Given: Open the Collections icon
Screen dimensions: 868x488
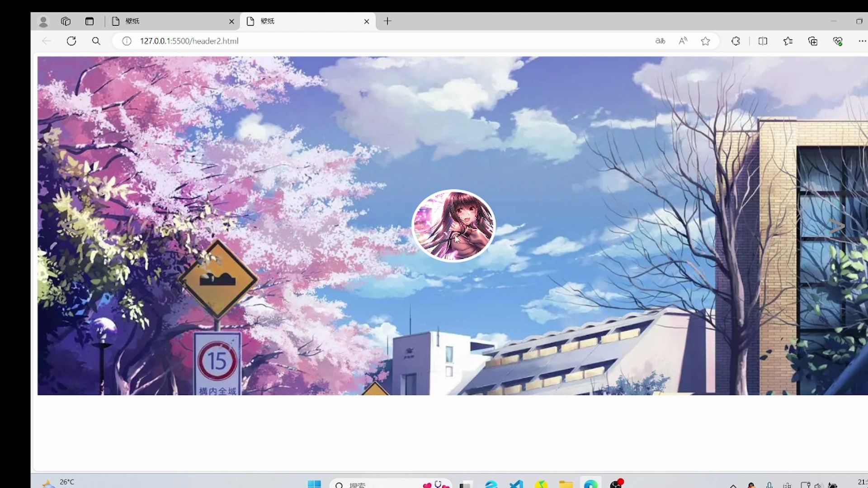Looking at the screenshot, I should click(813, 41).
